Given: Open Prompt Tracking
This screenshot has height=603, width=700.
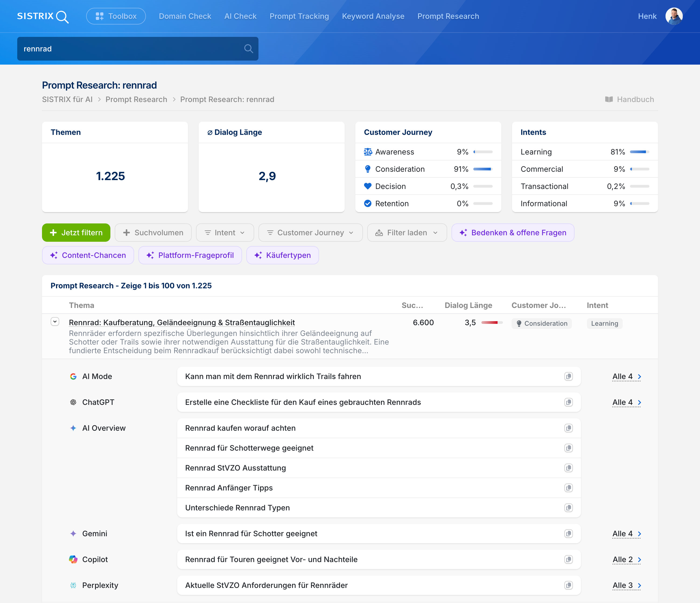Looking at the screenshot, I should [x=299, y=16].
